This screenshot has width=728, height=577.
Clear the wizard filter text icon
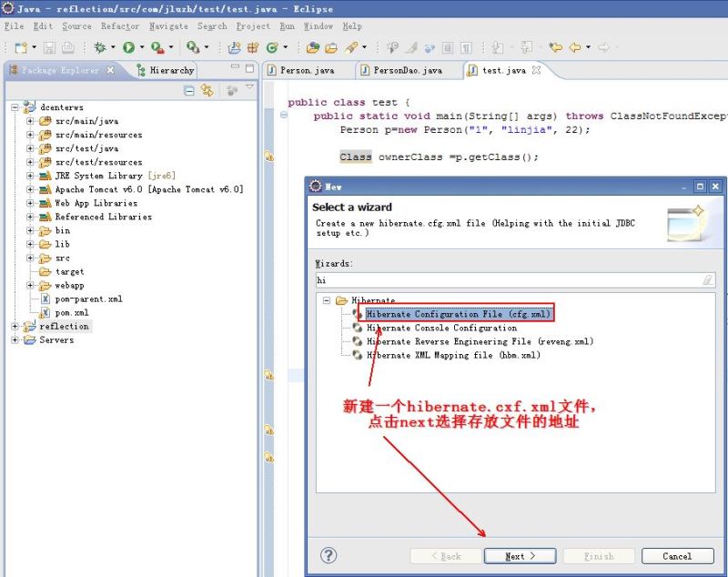[x=708, y=280]
